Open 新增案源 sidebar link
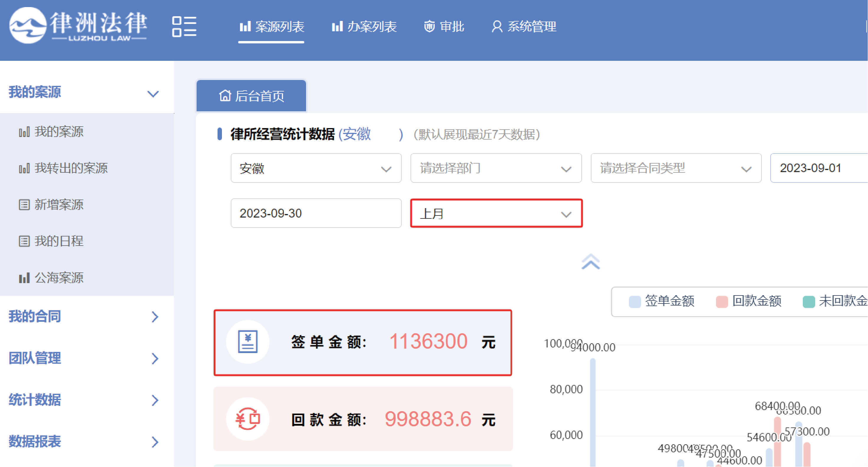 (59, 205)
